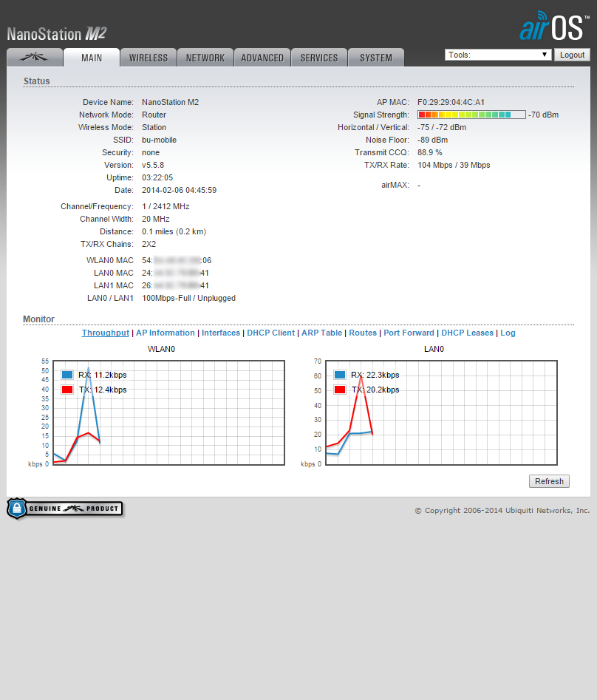Viewport: 597px width, 700px height.
Task: Show the Routes monitor link
Action: [363, 333]
